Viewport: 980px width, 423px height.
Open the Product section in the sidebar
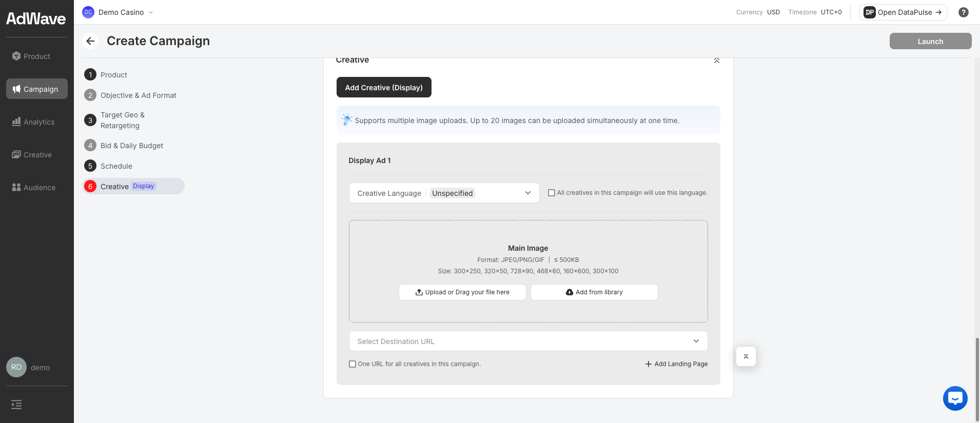click(x=37, y=56)
